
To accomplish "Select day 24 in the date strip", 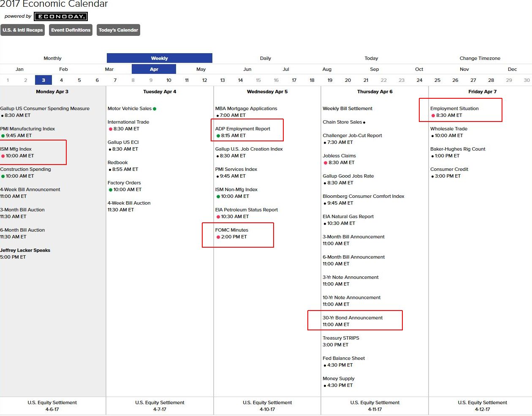I will pos(419,80).
